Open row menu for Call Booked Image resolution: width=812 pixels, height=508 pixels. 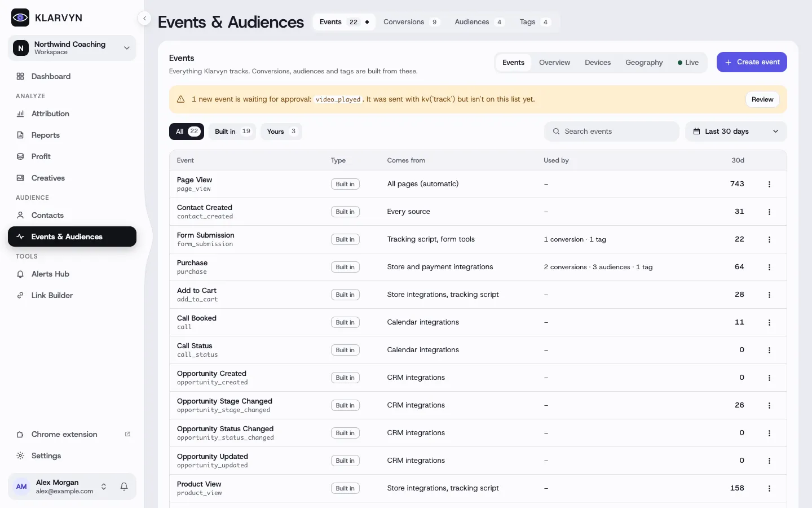tap(769, 322)
